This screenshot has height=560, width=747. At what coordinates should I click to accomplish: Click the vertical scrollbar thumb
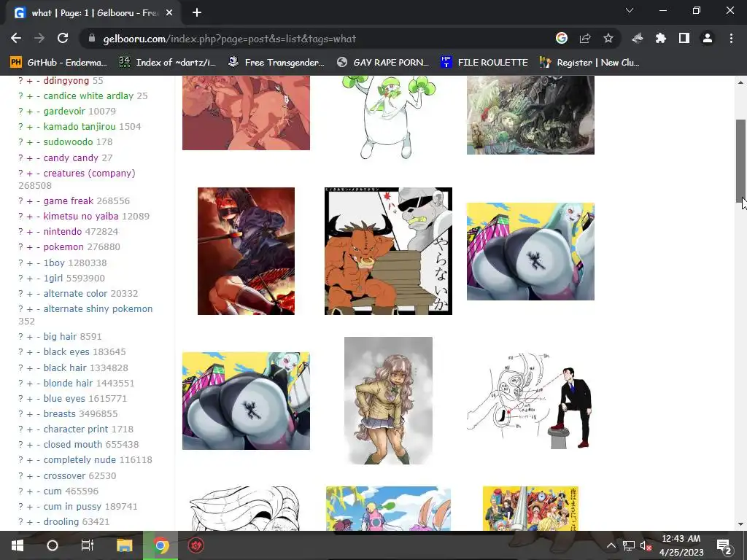[740, 161]
